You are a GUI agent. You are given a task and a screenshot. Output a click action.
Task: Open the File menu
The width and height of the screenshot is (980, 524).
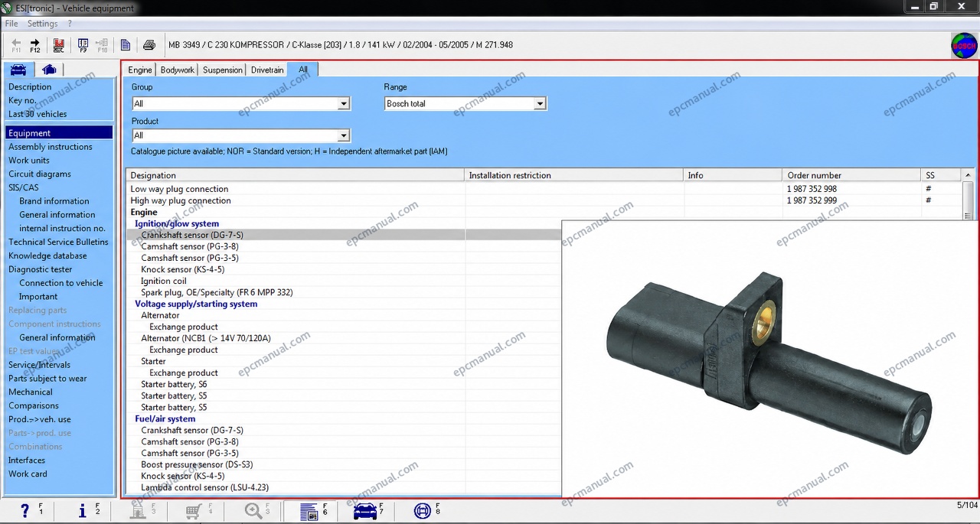pos(11,24)
